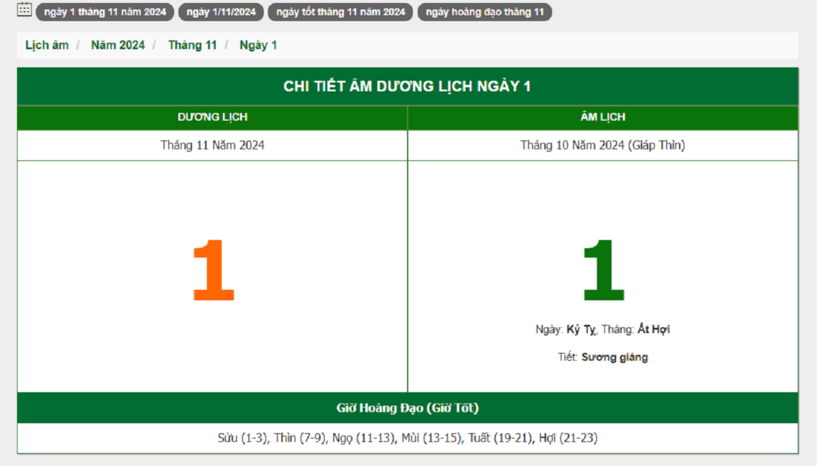Select the 'ÂM LỊCH' column header
Screen dimensions: 820x466
[602, 118]
